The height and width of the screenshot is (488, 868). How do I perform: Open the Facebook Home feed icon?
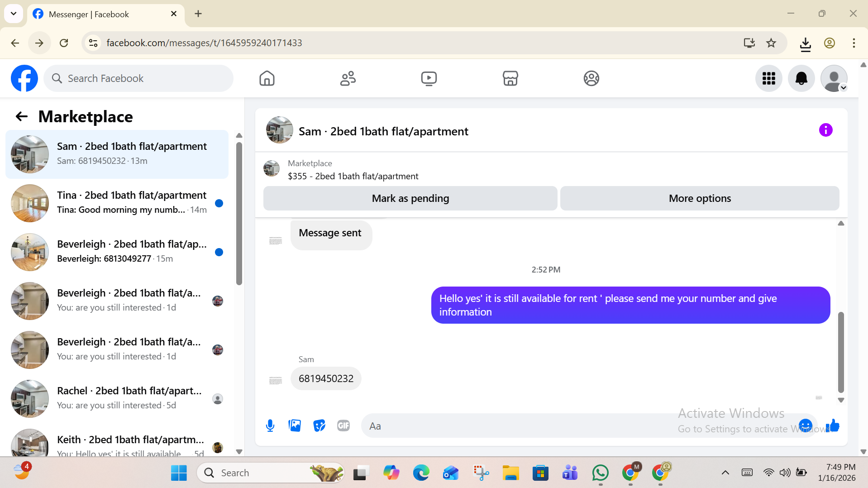267,78
